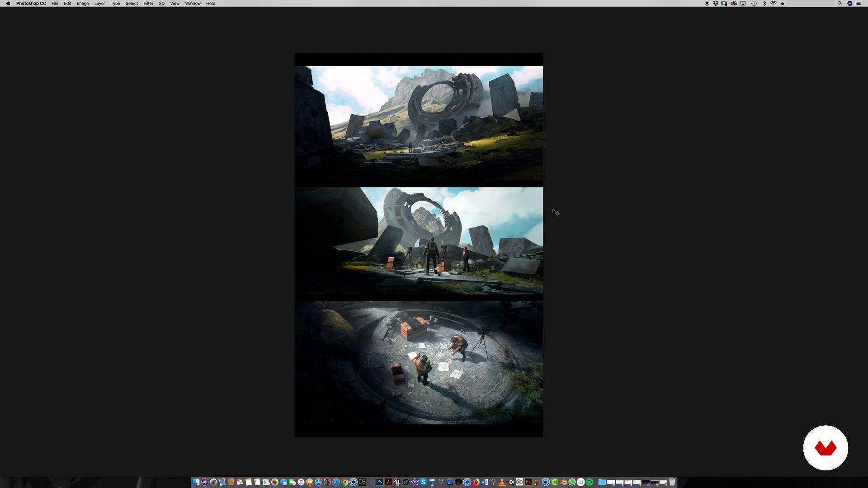The image size is (868, 488).
Task: Open App Store in the Dock
Action: (x=319, y=482)
